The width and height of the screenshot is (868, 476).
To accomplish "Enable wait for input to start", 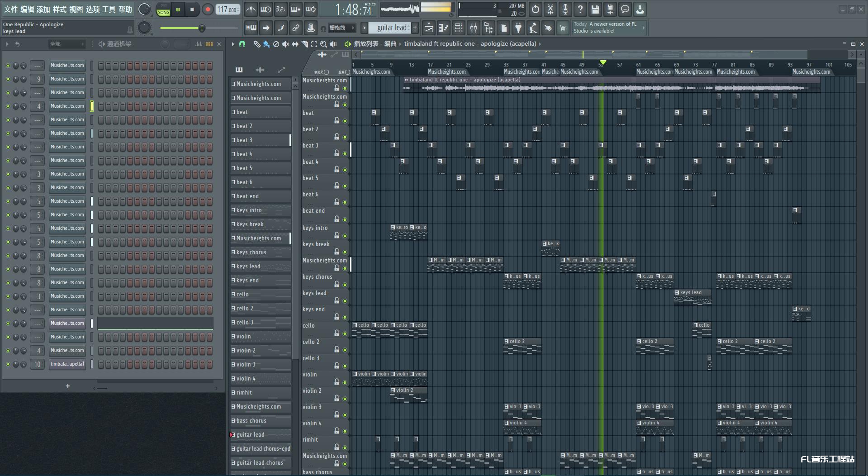I will 266,9.
